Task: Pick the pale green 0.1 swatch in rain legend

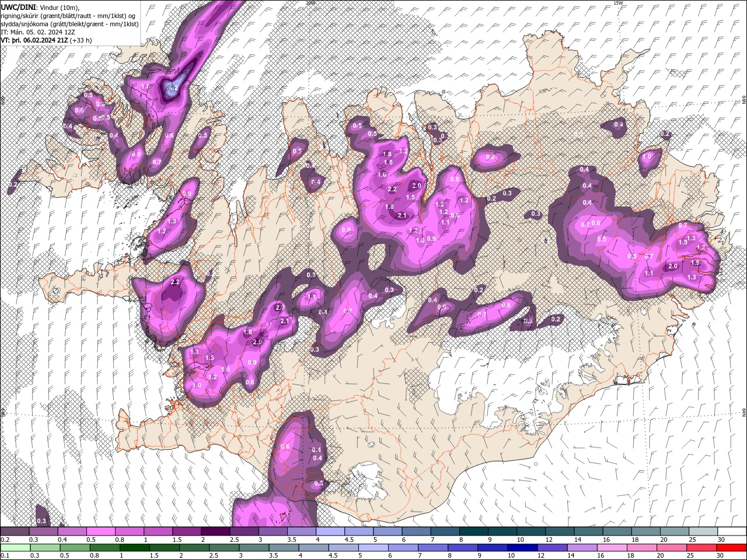Action: pos(15,548)
